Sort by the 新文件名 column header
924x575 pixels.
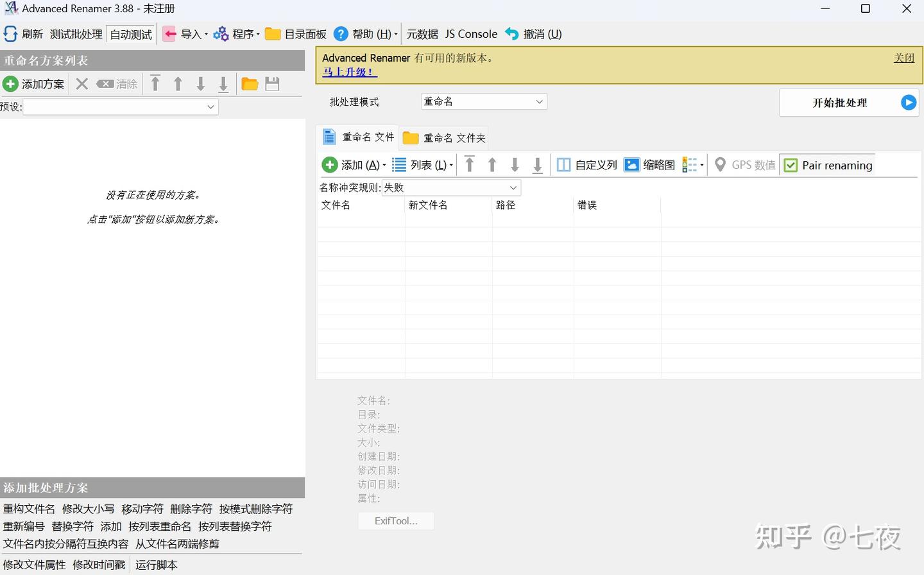449,205
